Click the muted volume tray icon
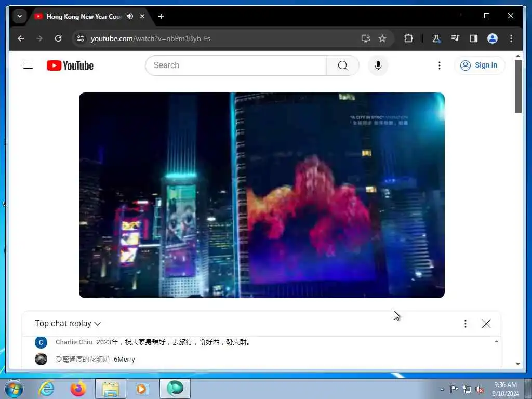This screenshot has width=532, height=399. click(x=480, y=389)
